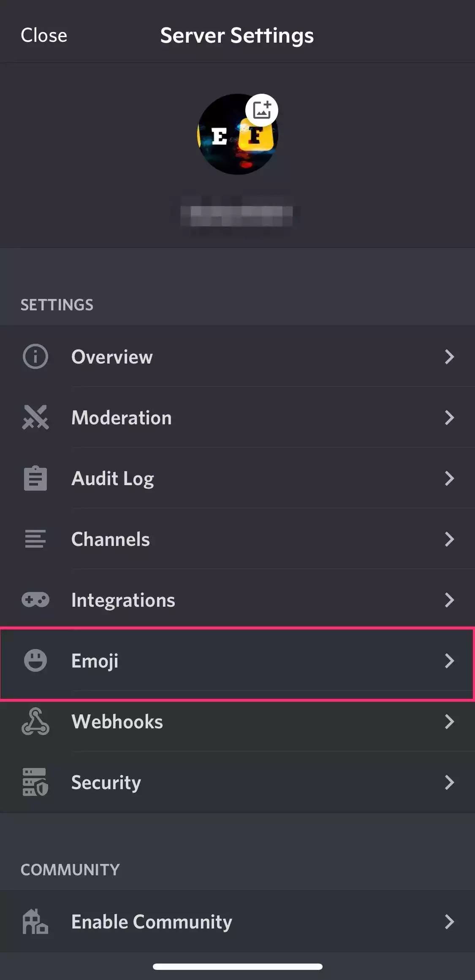This screenshot has height=980, width=475.
Task: Tap the Audit Log clipboard icon
Action: [35, 478]
